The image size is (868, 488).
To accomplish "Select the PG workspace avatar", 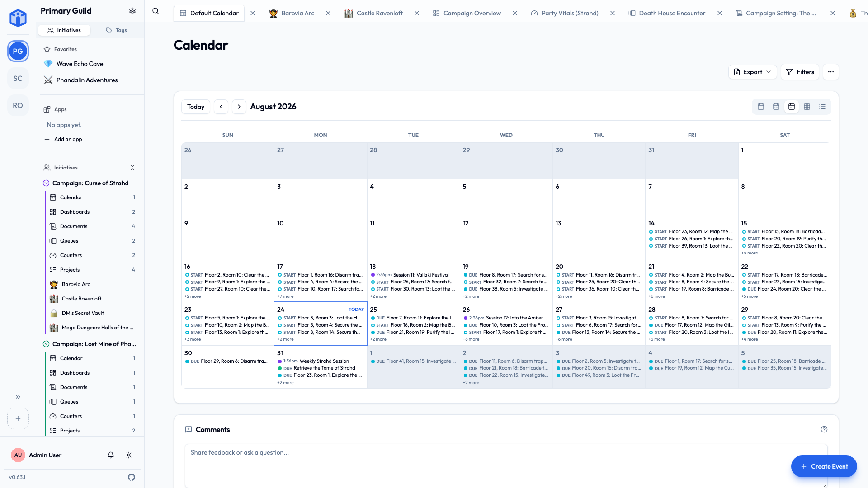I will point(18,51).
